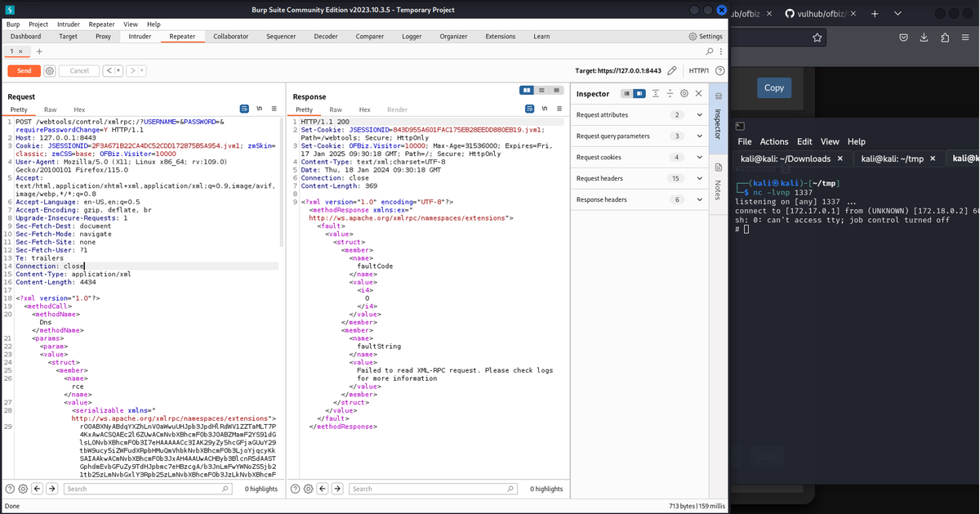Go back in request history with the left arrow

tap(109, 71)
